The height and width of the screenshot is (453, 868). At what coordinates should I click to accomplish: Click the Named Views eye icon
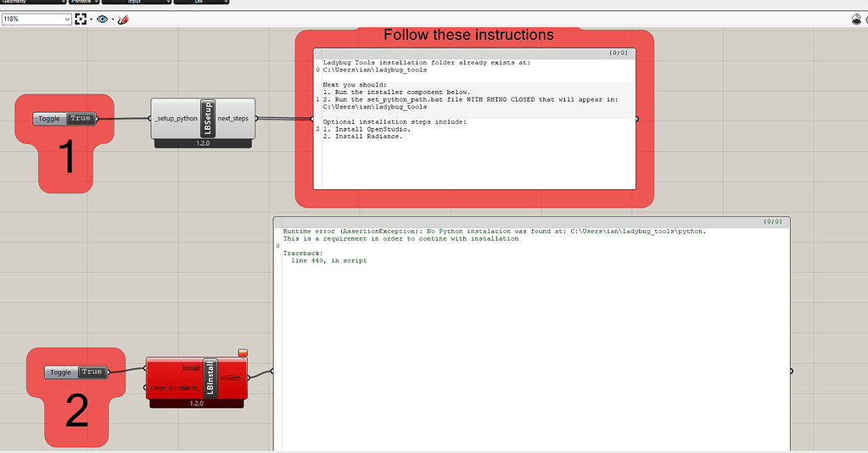point(103,20)
